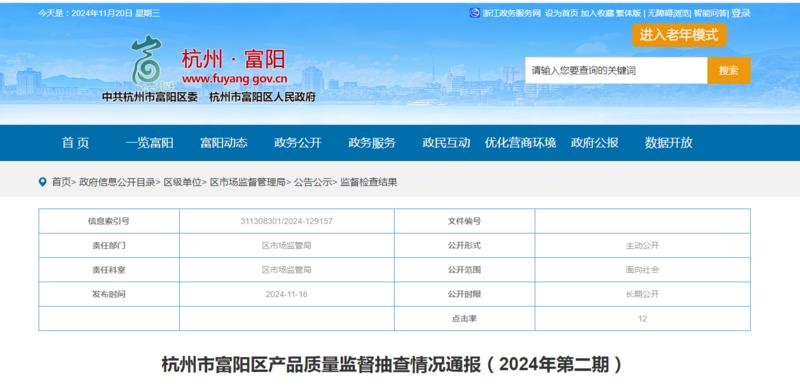Click the 登录 login link
The width and height of the screenshot is (800, 388).
(741, 13)
